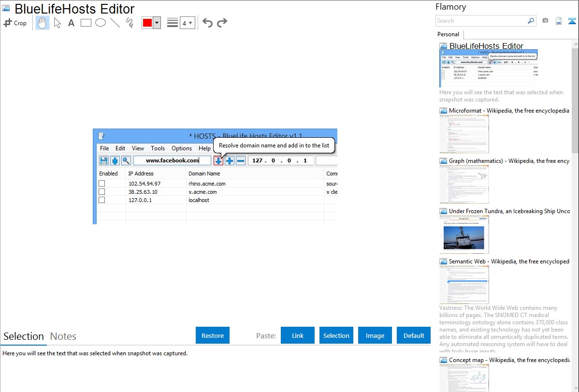Choose the straight line tool
Screen dimensions: 579x392
click(x=115, y=23)
